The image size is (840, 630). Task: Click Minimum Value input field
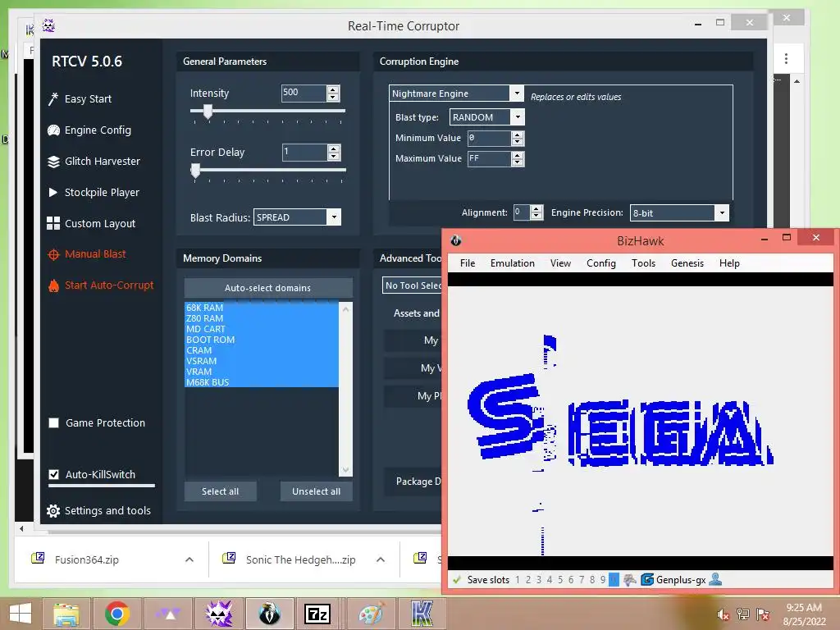click(490, 138)
